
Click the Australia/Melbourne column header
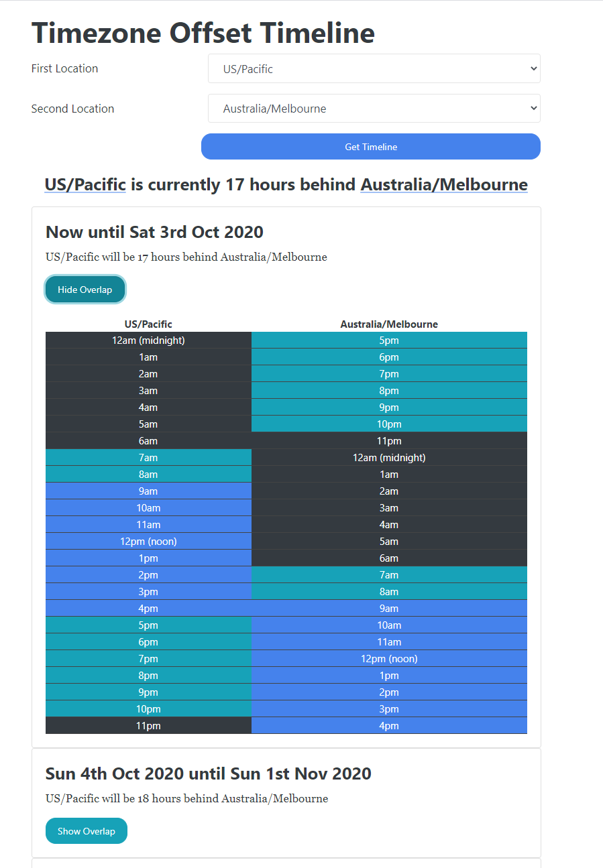[x=389, y=324]
